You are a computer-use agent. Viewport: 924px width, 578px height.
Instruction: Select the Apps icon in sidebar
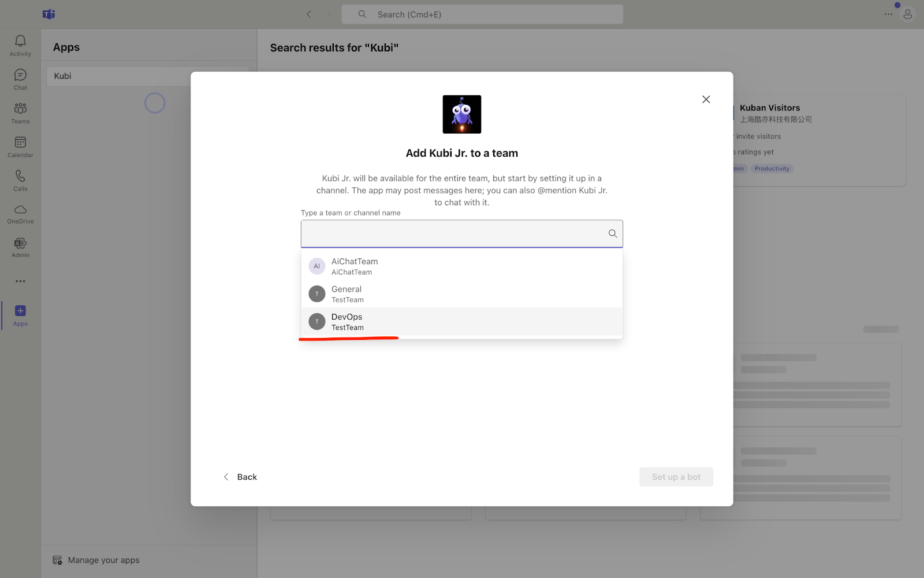20,316
